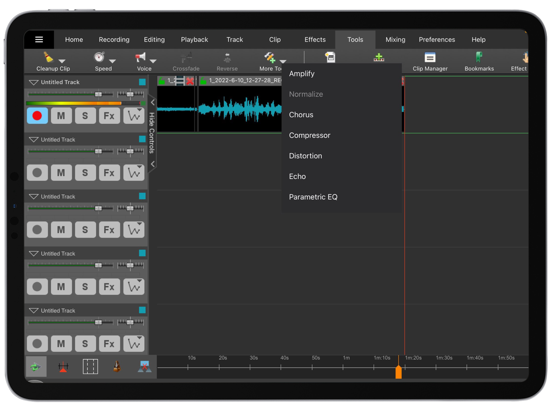This screenshot has width=552, height=414.
Task: Switch to the Effects tab
Action: (315, 39)
